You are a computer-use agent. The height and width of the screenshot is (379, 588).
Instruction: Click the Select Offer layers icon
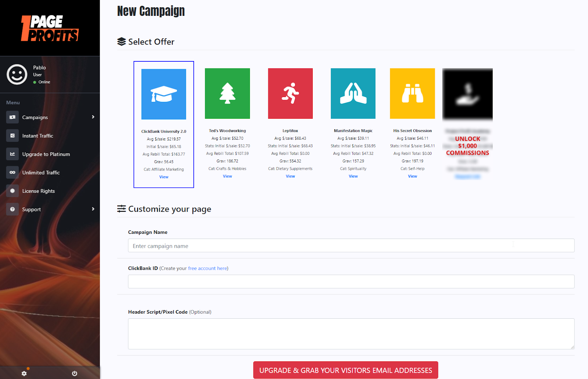point(122,42)
